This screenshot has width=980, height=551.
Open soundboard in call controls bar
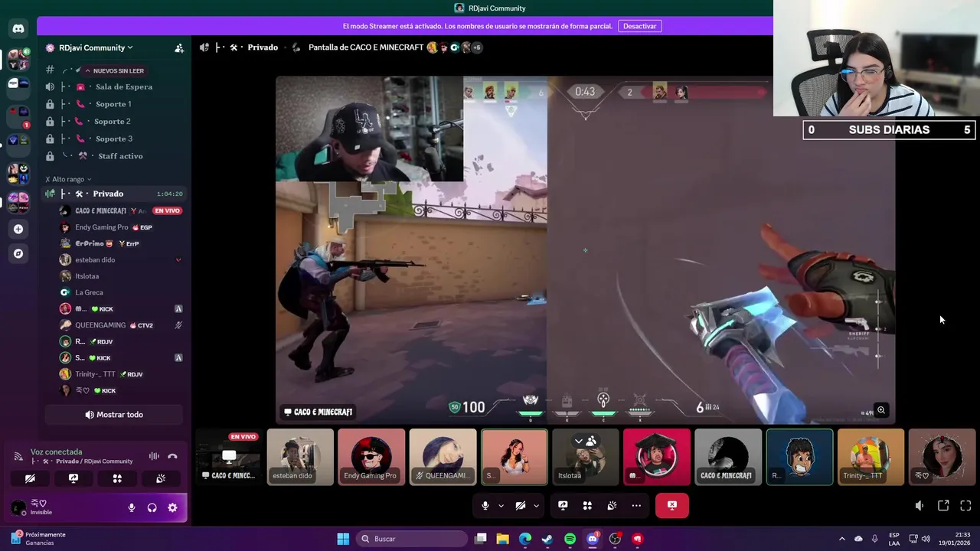pyautogui.click(x=612, y=506)
